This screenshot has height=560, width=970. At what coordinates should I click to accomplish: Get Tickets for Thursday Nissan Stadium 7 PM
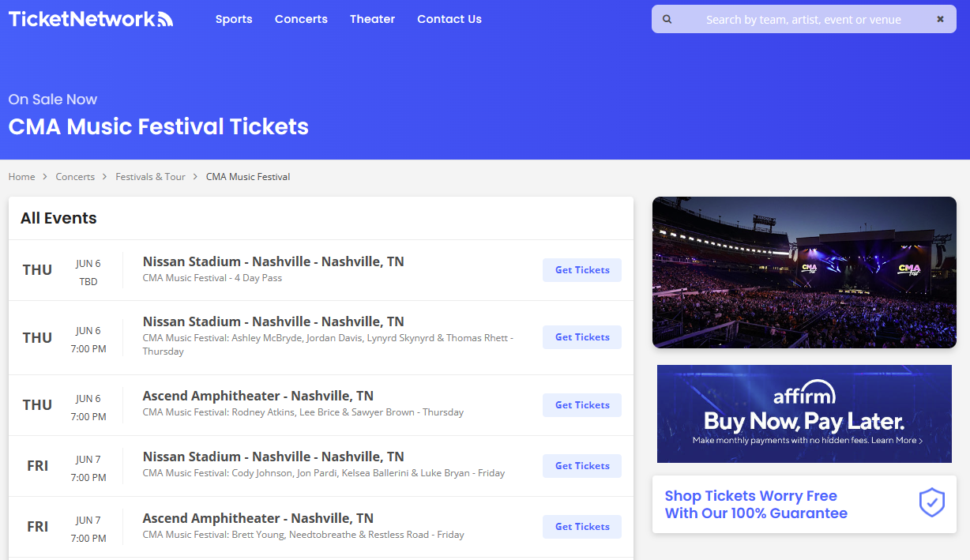(x=582, y=337)
